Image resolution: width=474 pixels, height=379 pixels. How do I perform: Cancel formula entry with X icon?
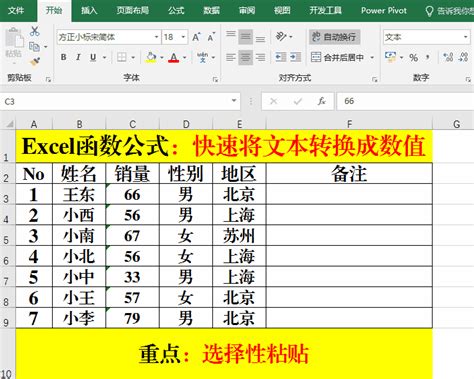click(273, 101)
